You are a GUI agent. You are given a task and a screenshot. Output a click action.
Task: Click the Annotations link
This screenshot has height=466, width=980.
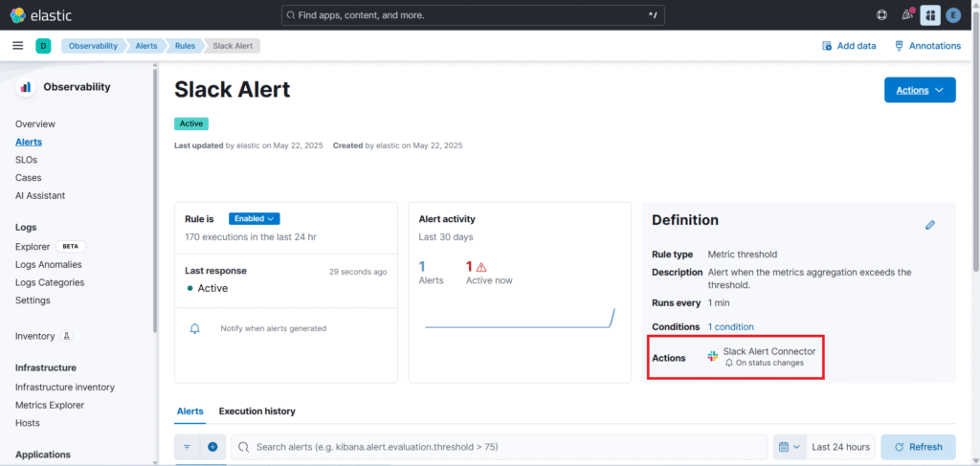click(928, 46)
